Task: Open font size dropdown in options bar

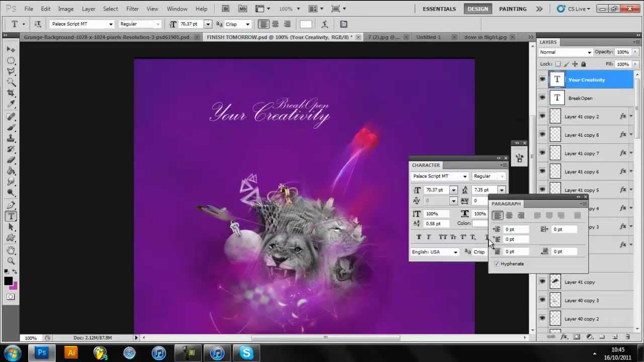Action: click(207, 24)
